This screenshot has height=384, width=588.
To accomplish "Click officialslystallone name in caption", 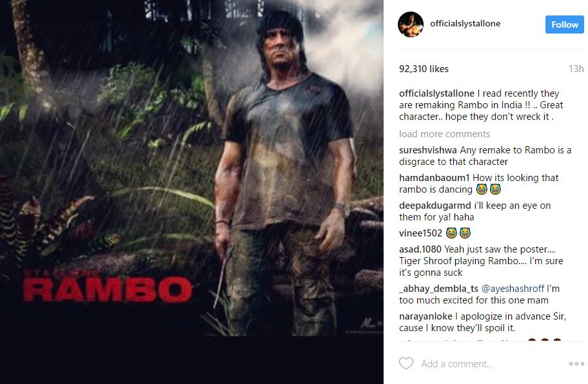I will click(x=436, y=93).
